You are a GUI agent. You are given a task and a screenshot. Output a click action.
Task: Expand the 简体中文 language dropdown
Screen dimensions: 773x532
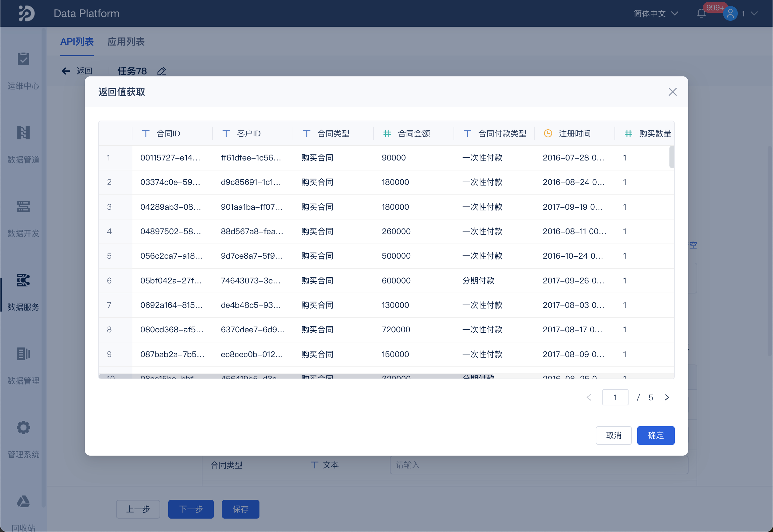pyautogui.click(x=656, y=14)
